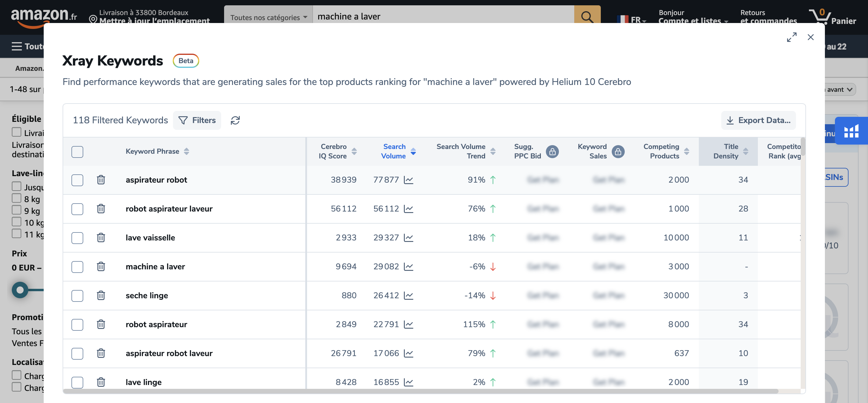Screen dimensions: 868x403
Task: Show search volume chart for robot aspirateur
Action: [x=408, y=325]
